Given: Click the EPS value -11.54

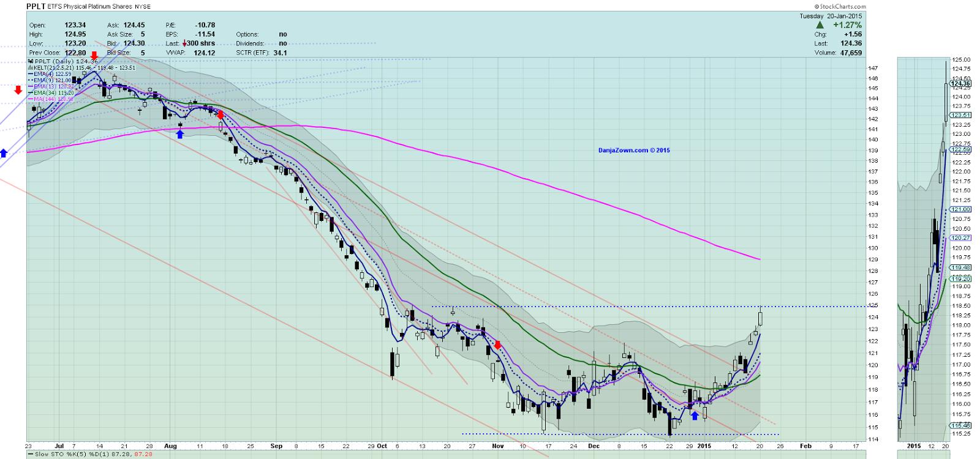Looking at the screenshot, I should click(205, 34).
